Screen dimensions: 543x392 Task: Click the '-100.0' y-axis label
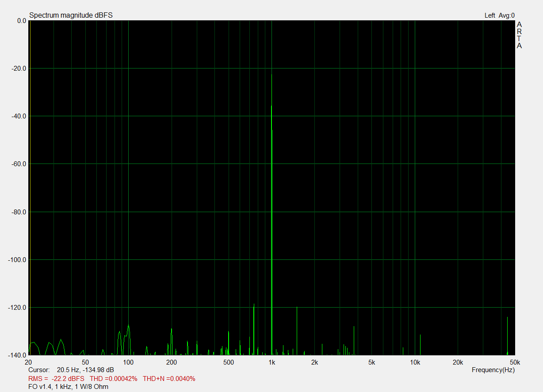click(x=17, y=260)
